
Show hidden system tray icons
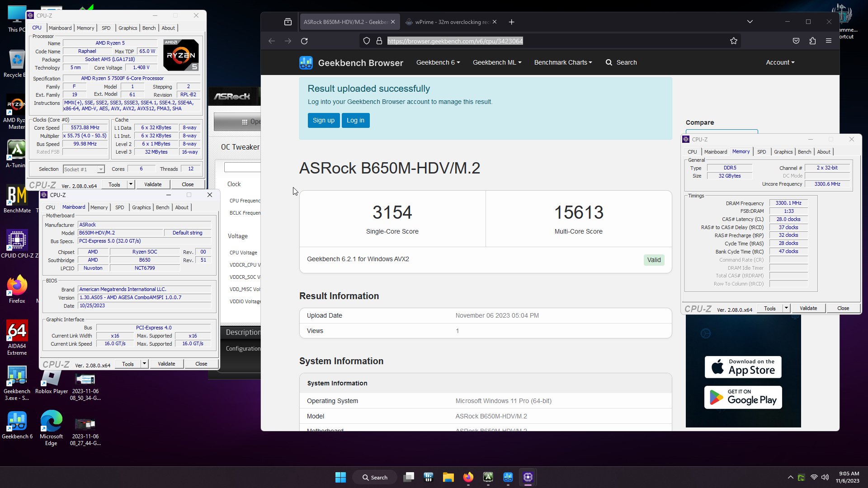790,477
